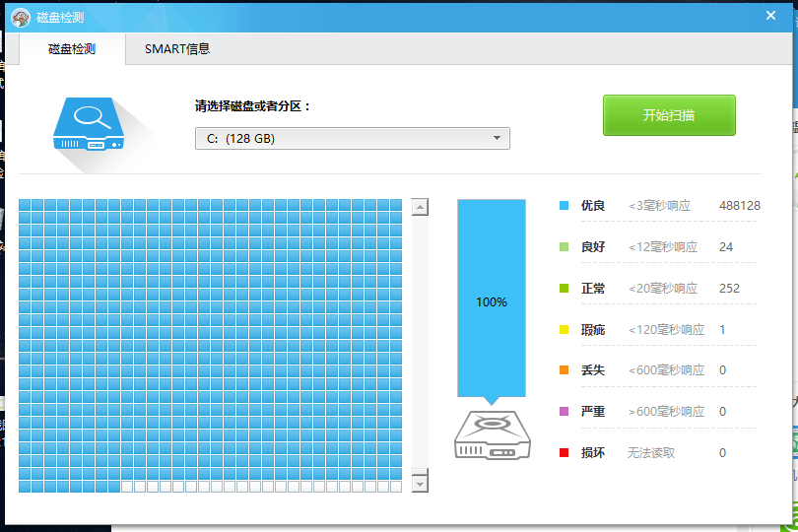Click the yellow 瑕疵 legend square

(565, 330)
